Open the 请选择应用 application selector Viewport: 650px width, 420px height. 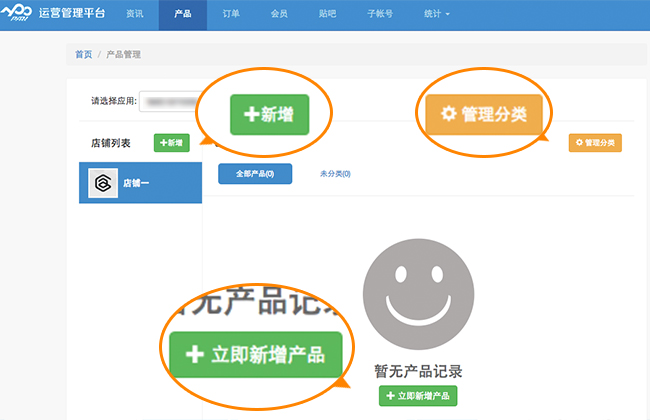pos(168,101)
